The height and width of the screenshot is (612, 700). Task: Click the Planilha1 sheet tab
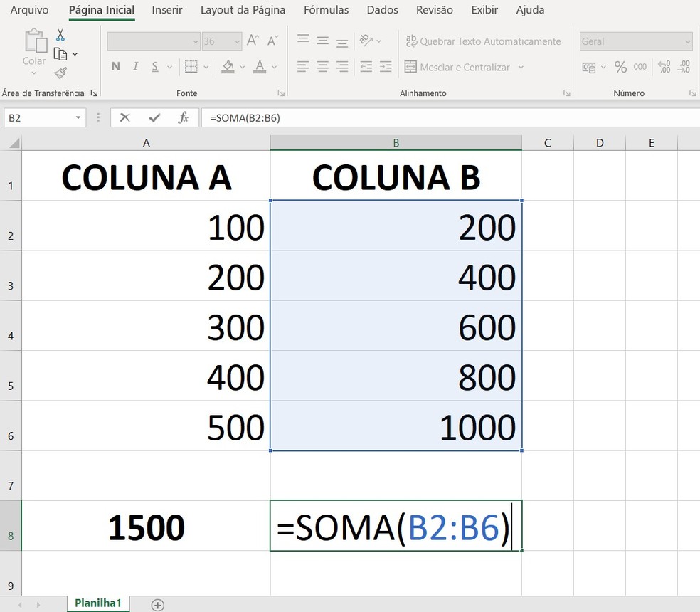click(97, 603)
